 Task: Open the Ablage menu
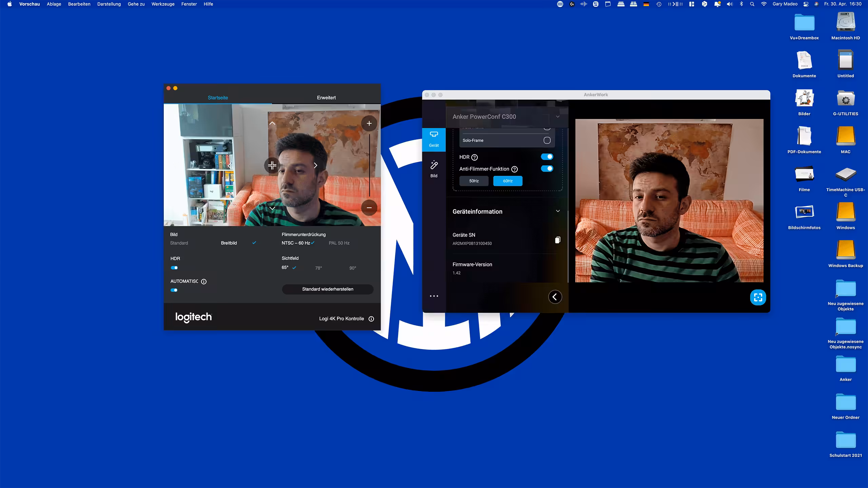pyautogui.click(x=54, y=4)
